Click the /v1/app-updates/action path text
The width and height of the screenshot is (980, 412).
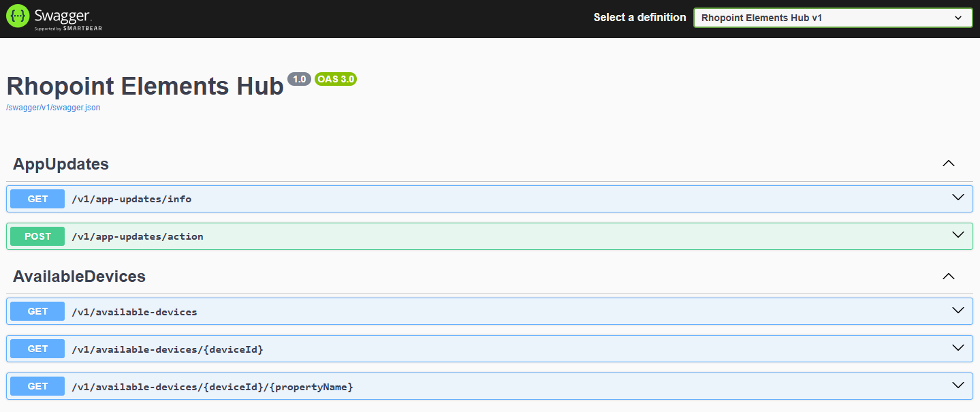coord(138,236)
